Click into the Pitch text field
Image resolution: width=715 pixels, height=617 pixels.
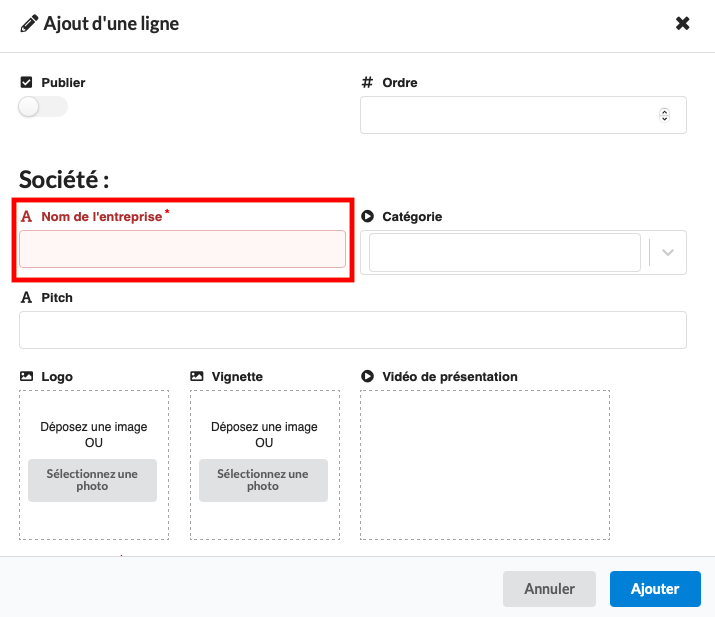pos(352,330)
